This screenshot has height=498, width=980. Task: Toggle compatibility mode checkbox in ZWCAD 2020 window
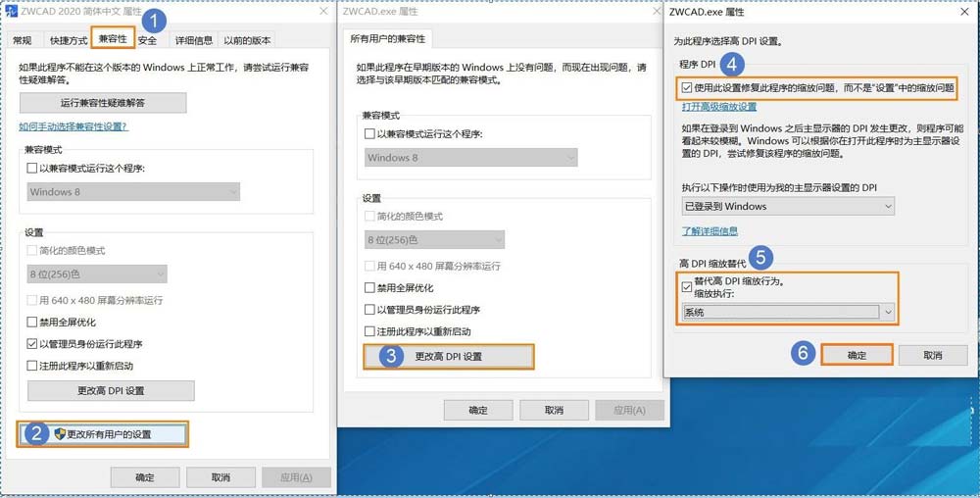point(32,168)
